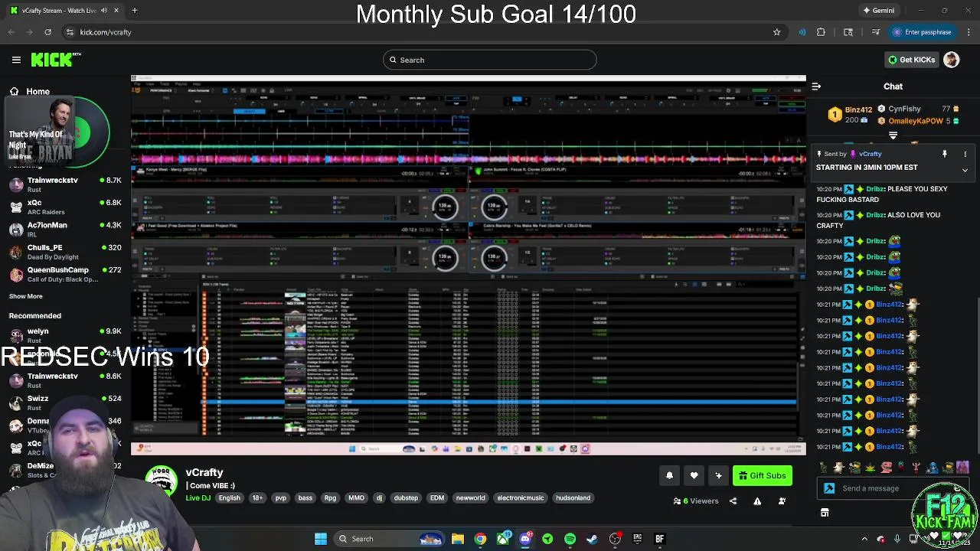The width and height of the screenshot is (980, 551).
Task: Click CynFishy in gift leaderboard
Action: [x=905, y=109]
